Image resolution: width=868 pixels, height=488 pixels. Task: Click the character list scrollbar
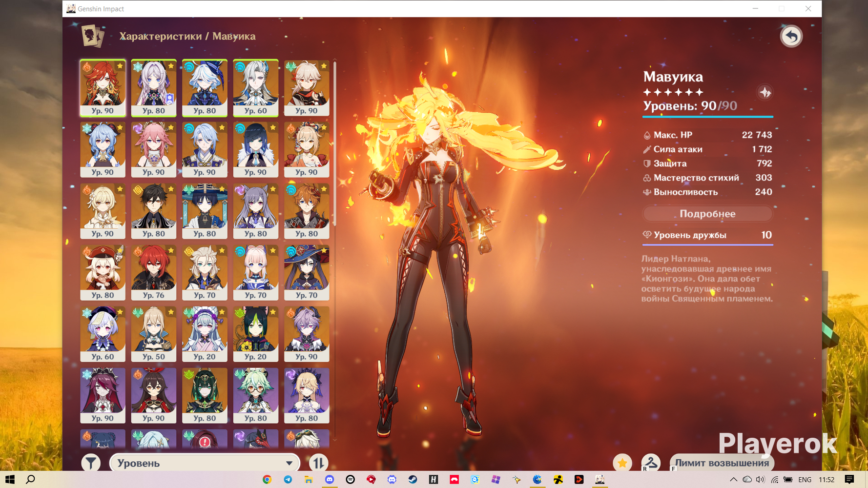[x=335, y=144]
